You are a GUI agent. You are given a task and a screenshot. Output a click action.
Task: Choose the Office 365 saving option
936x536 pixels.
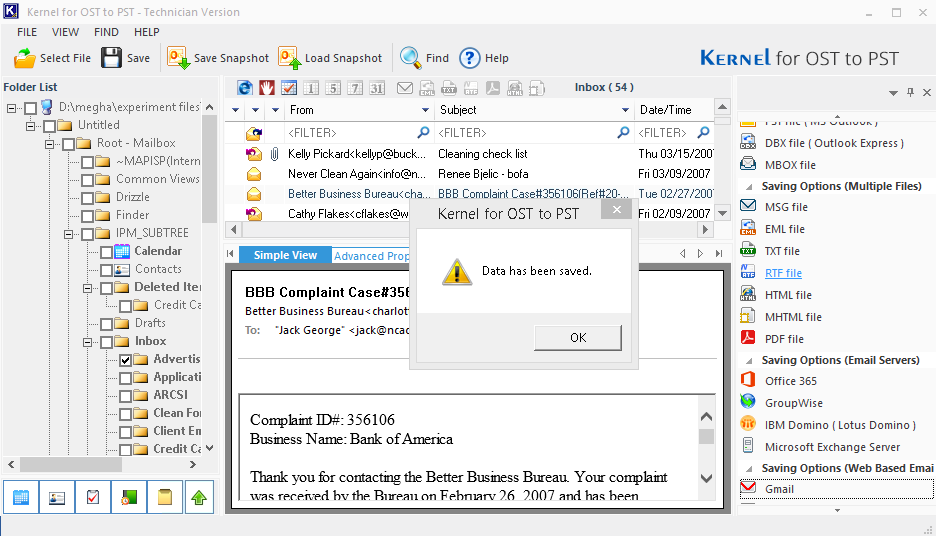click(790, 381)
